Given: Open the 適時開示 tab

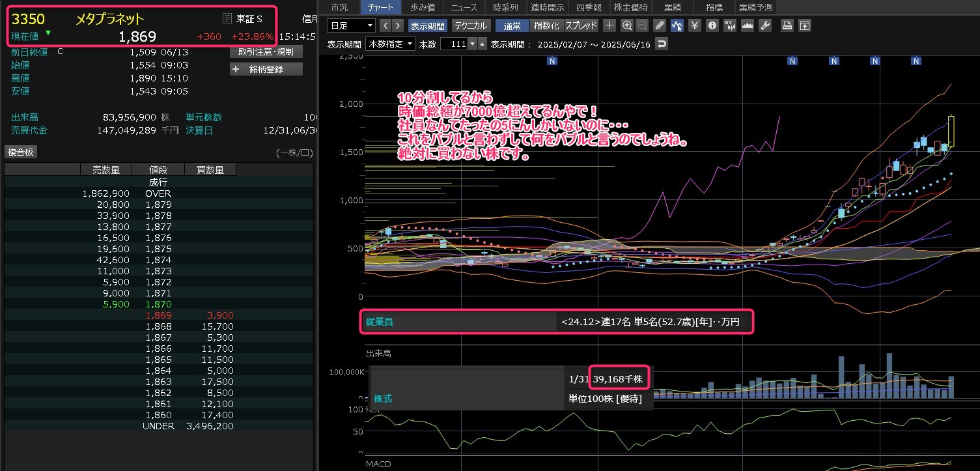Looking at the screenshot, I should (548, 7).
